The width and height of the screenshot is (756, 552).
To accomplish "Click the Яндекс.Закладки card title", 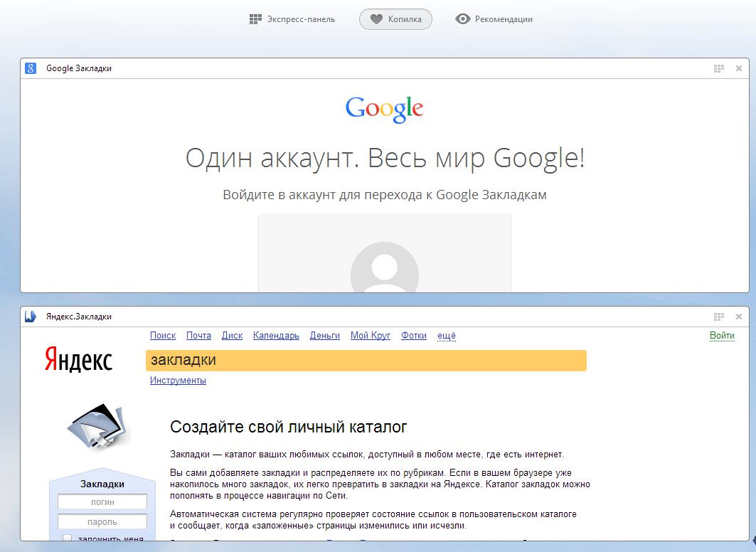I will pyautogui.click(x=79, y=317).
